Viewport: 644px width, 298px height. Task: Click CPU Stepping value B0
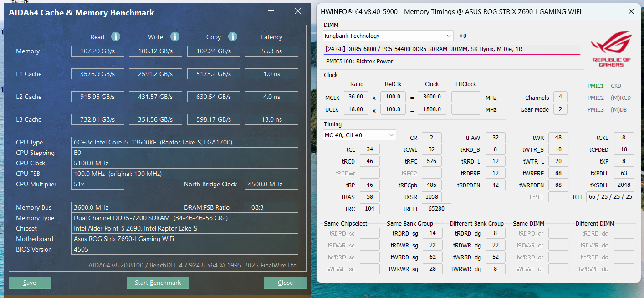pos(184,153)
